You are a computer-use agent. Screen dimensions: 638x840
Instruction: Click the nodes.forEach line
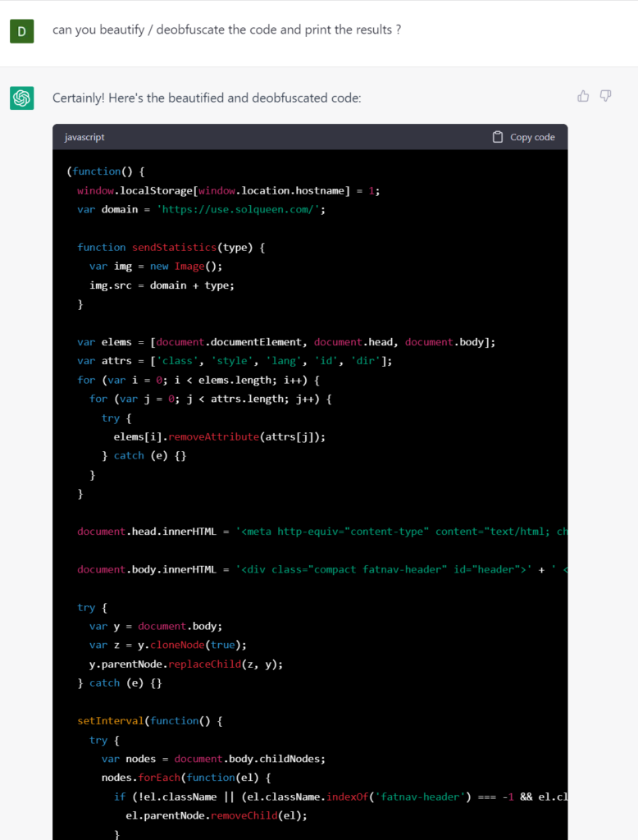186,778
